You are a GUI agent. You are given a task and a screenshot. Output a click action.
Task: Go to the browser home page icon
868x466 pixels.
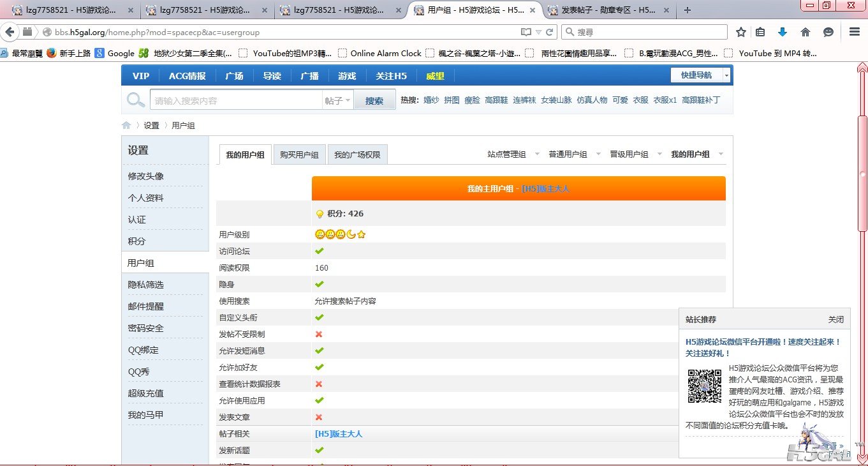click(805, 32)
